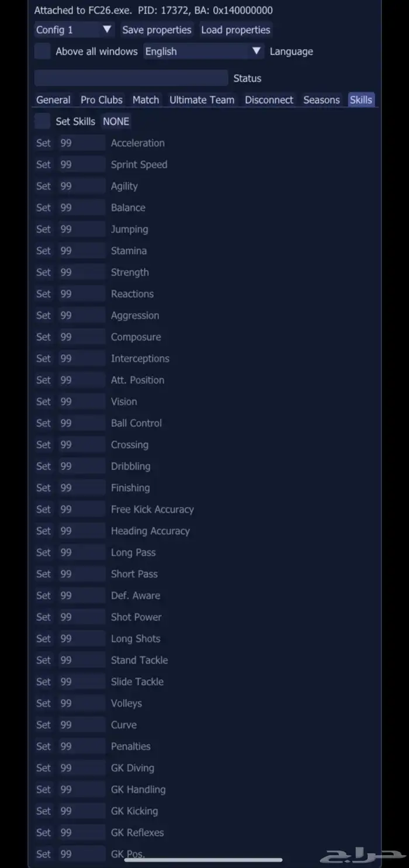Focus the Dribbling value field

coord(81,466)
